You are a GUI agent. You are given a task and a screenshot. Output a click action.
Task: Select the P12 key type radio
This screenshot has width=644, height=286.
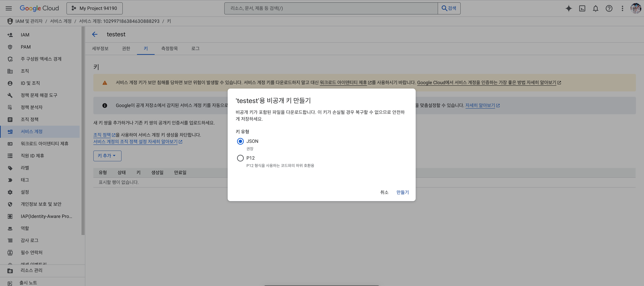[240, 158]
